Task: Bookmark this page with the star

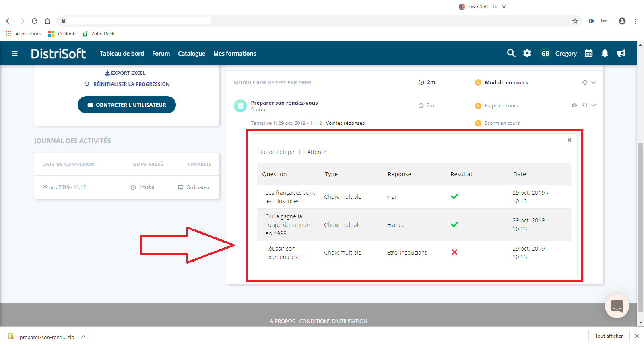Action: (x=575, y=21)
